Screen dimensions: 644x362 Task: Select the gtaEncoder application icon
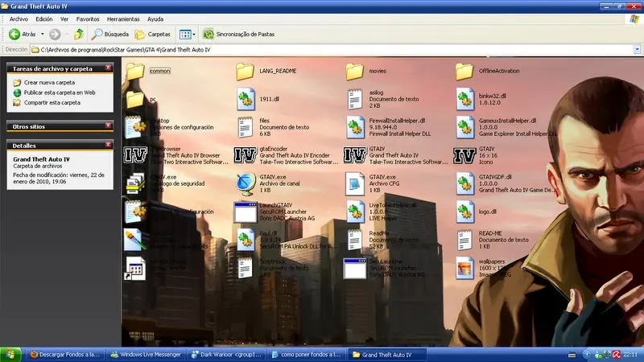(246, 155)
